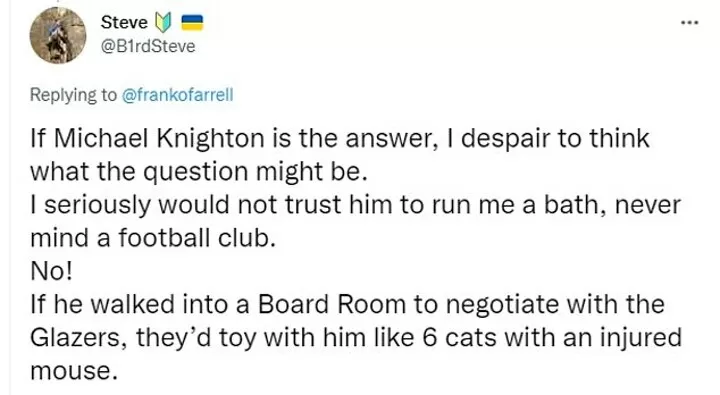Viewport: 720px width, 395px height.
Task: Open the @B1rdSteve handle profile
Action: click(x=148, y=46)
